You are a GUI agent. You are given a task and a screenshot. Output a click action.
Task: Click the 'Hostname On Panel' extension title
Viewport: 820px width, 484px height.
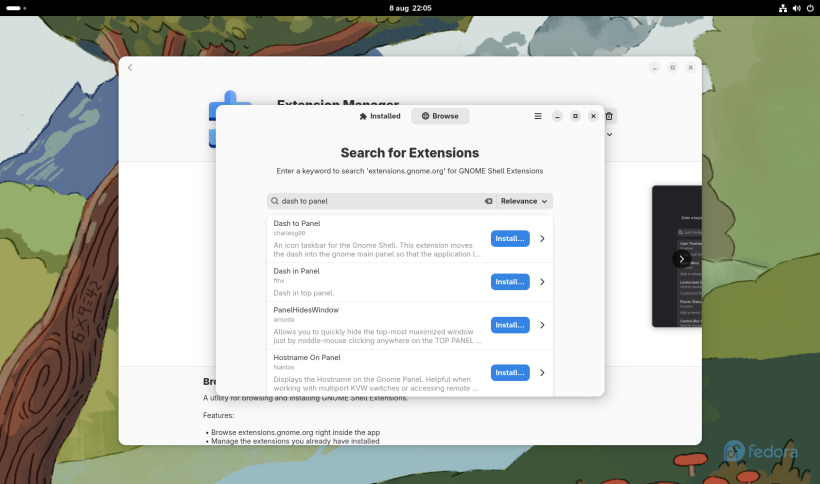point(306,358)
